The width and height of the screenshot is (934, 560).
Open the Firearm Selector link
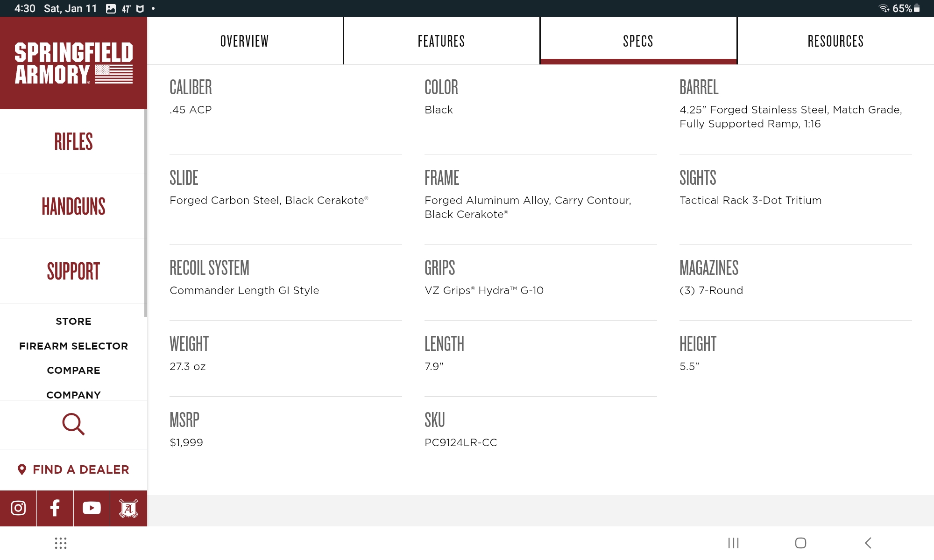point(73,346)
